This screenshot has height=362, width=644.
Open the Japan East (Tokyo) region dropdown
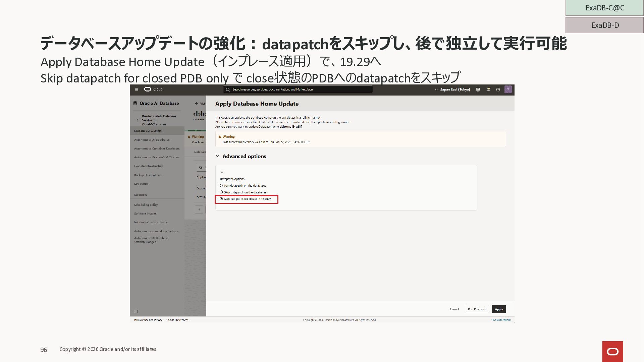click(x=452, y=89)
